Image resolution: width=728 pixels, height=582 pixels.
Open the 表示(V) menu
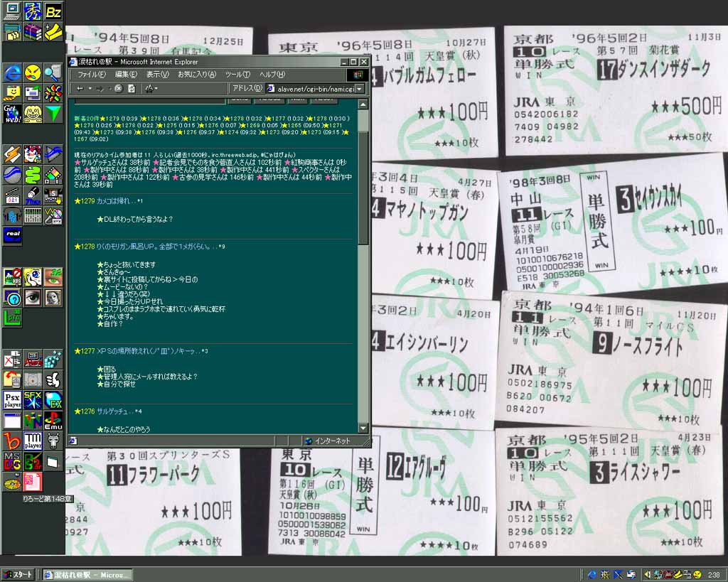point(157,74)
